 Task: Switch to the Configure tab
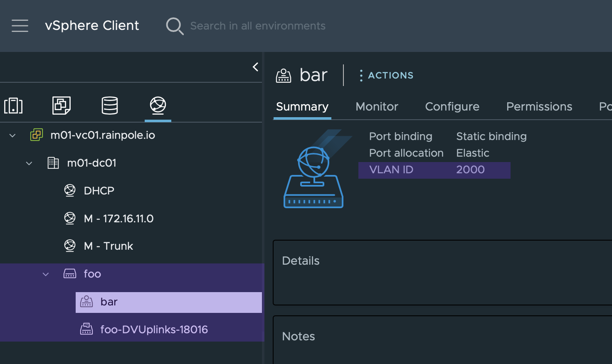(452, 106)
